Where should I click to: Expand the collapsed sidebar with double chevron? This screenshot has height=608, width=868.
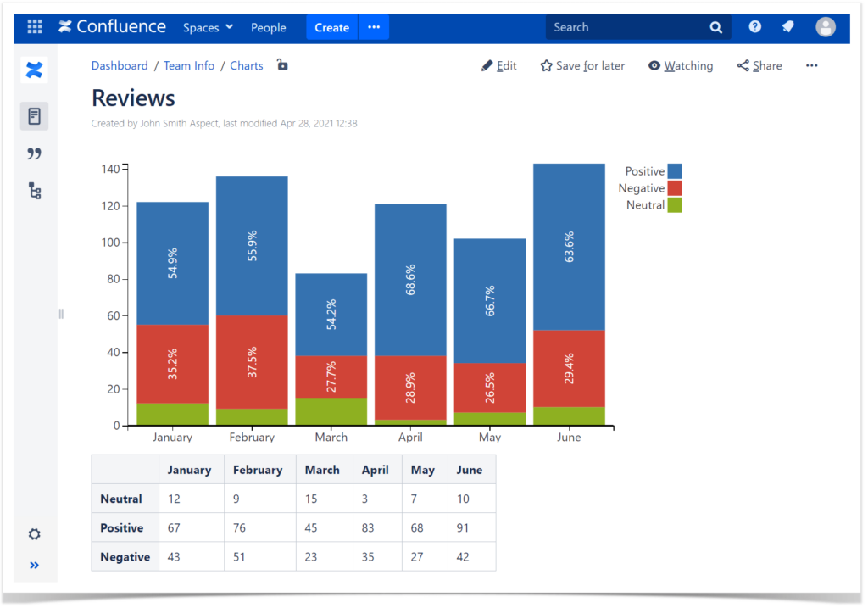point(34,565)
